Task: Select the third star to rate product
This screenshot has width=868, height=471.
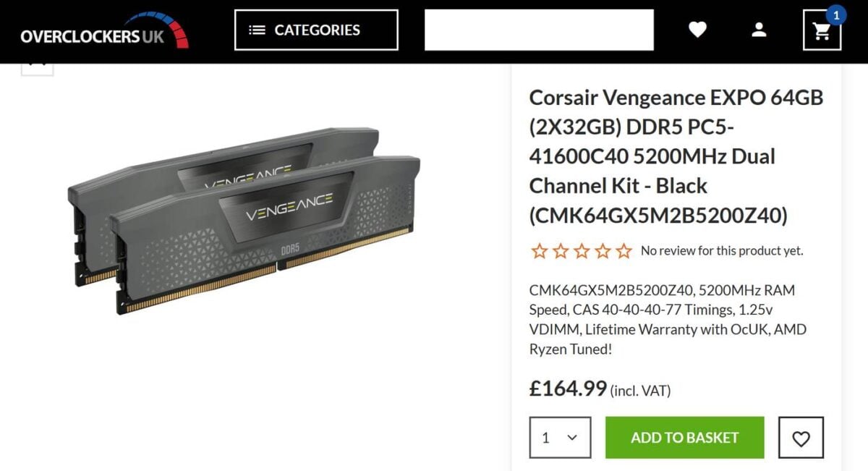Action: (x=581, y=250)
